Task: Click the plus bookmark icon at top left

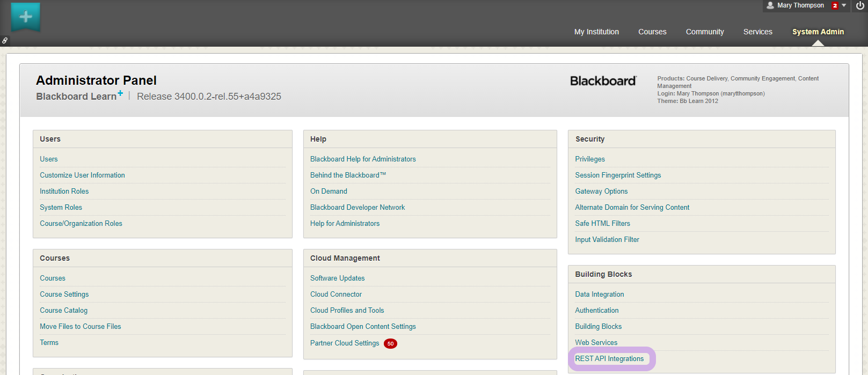Action: coord(26,17)
